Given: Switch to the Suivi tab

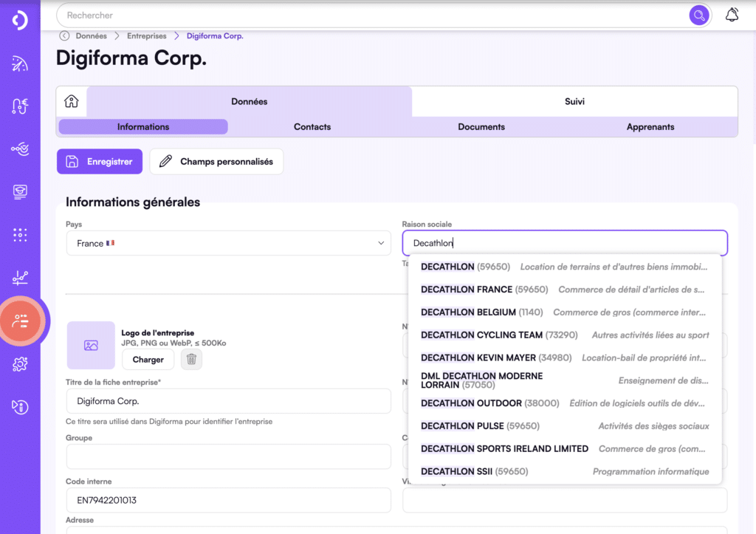Looking at the screenshot, I should click(x=574, y=101).
